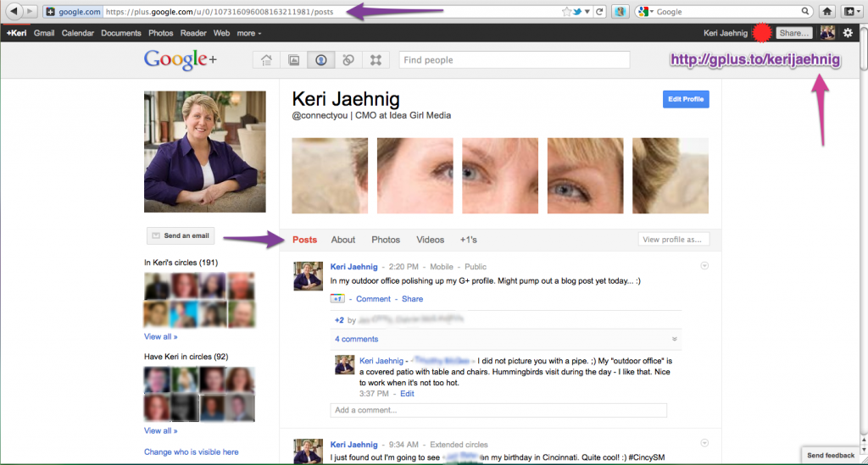Select the Google+ Profile toolbar icon
Viewport: 868px width, 465px height.
321,60
